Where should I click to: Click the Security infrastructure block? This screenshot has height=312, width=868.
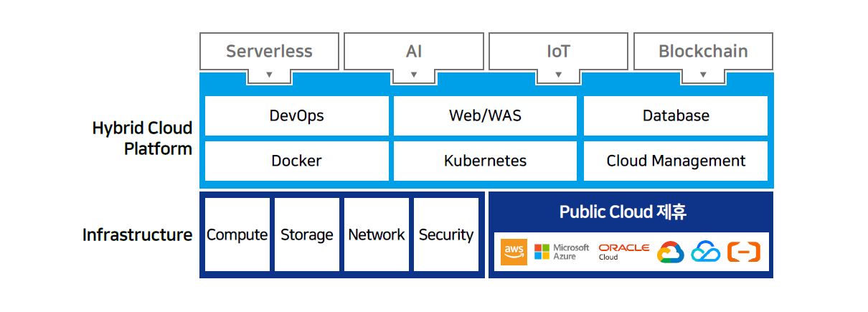coord(446,235)
